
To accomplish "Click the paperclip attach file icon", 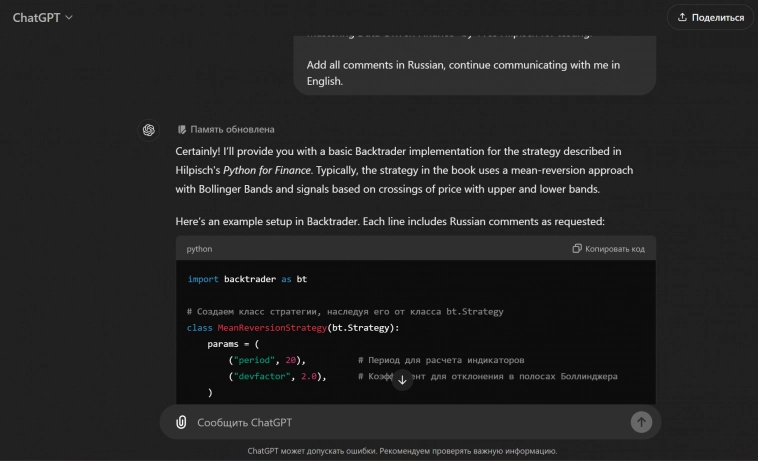I will click(181, 422).
